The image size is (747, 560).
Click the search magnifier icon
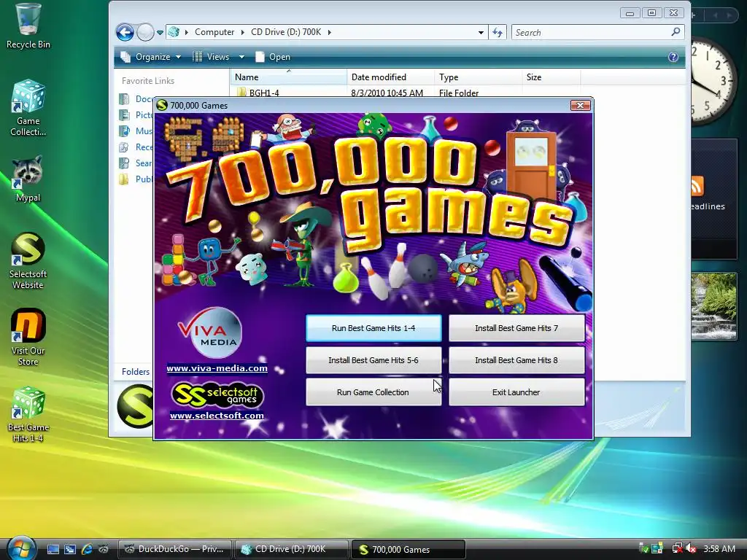(x=676, y=32)
